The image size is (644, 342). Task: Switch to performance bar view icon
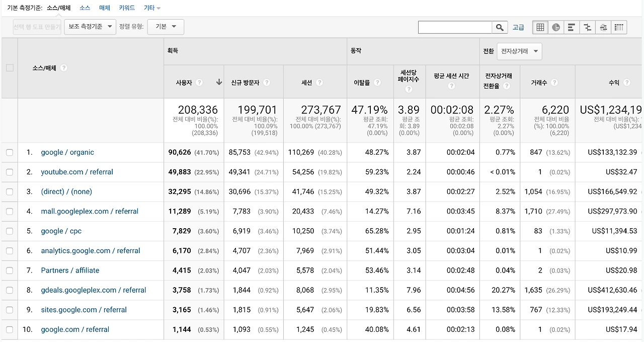(x=572, y=27)
